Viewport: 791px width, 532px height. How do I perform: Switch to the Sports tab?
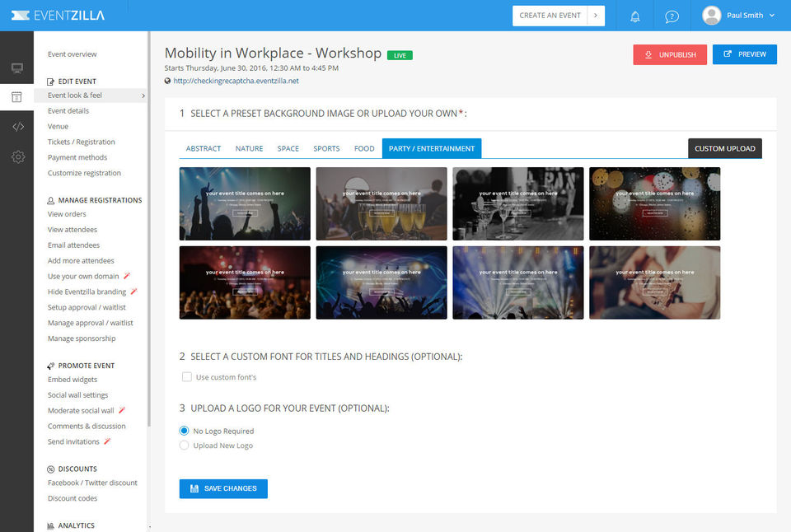coord(326,149)
